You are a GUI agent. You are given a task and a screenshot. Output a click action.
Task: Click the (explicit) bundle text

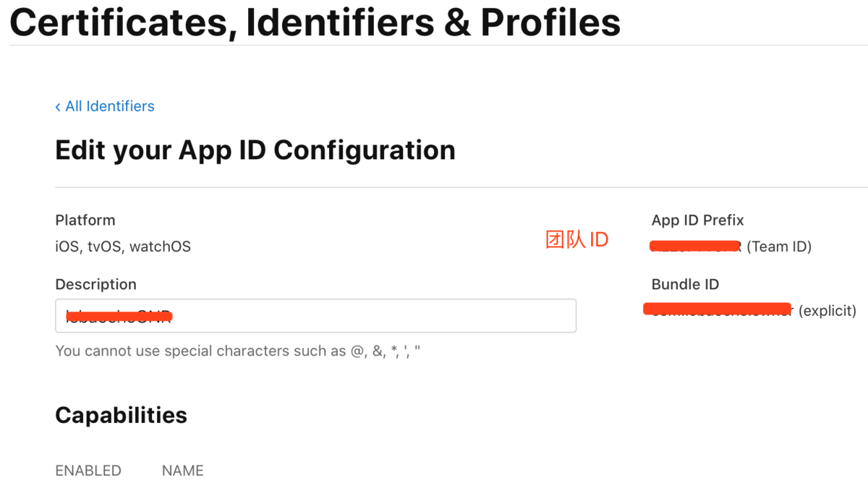click(827, 311)
